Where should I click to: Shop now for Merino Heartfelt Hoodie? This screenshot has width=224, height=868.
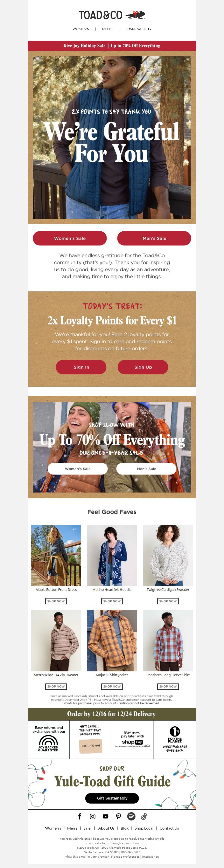click(112, 601)
